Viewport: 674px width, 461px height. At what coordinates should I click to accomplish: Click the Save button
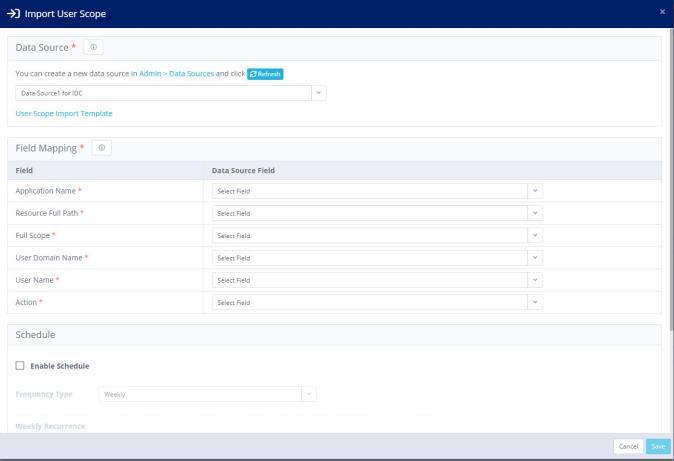658,446
